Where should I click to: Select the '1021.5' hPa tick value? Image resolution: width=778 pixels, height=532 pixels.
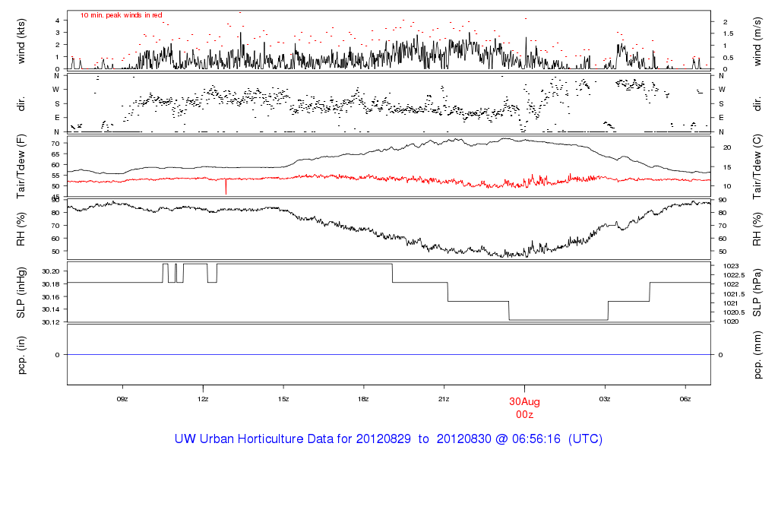pos(734,294)
